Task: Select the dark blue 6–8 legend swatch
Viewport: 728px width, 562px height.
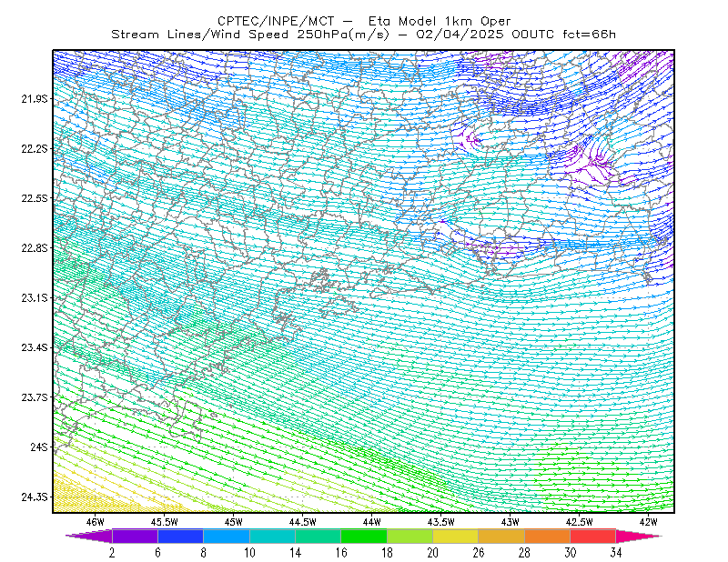Action: (180, 536)
